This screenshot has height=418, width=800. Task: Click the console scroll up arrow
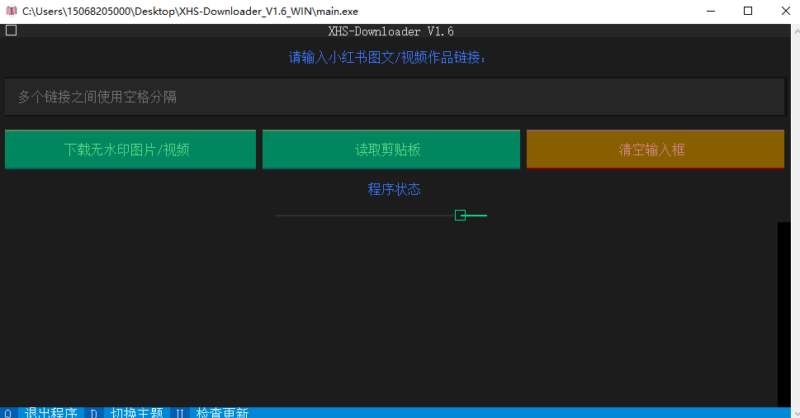click(x=795, y=30)
